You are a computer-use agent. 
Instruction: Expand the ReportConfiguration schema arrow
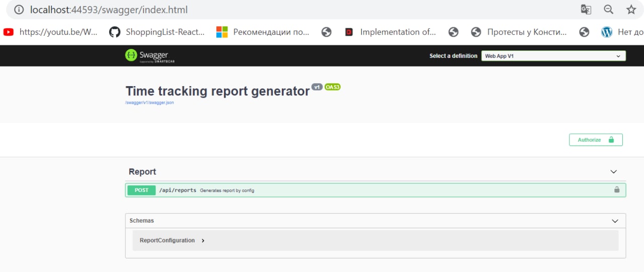tap(203, 241)
